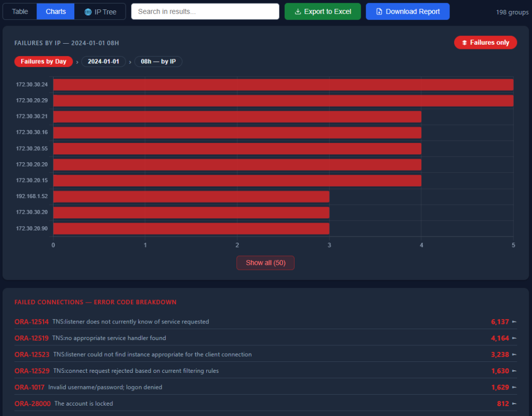Click the arrow icon beside ORA-12529 count
Screen dimensions: 532x416
(514, 371)
